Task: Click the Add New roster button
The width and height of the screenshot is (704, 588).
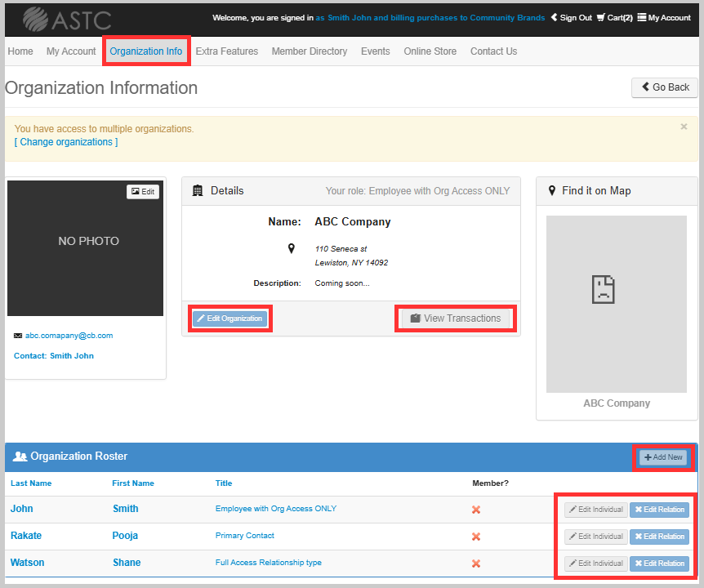Action: 663,457
